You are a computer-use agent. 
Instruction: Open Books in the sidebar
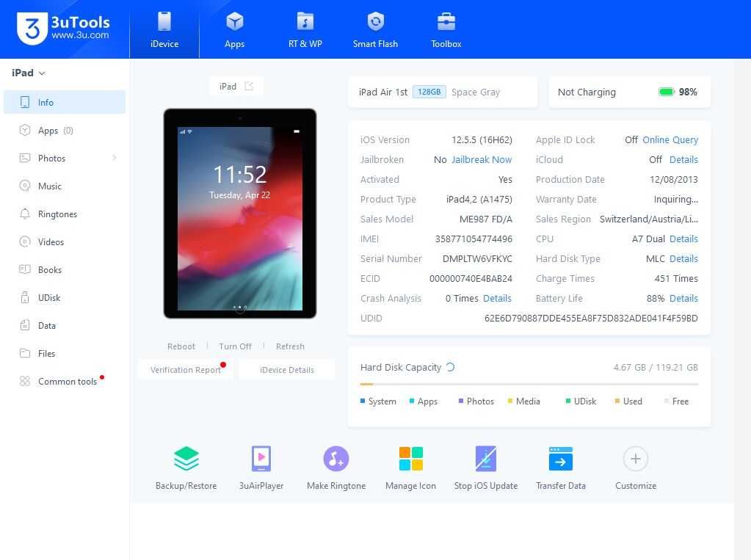65,269
